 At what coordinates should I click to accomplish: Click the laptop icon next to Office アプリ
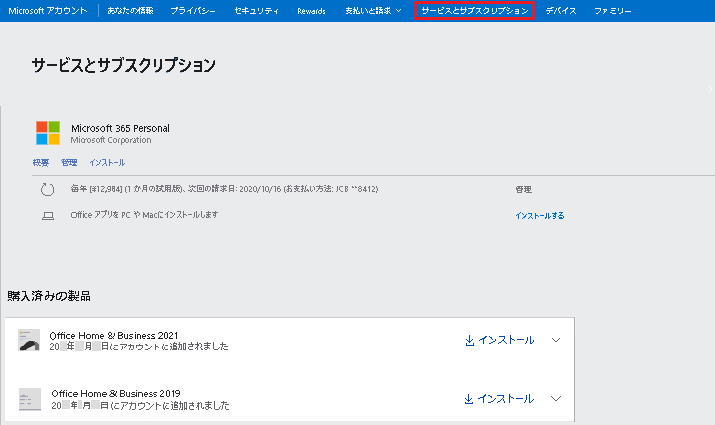pyautogui.click(x=48, y=216)
